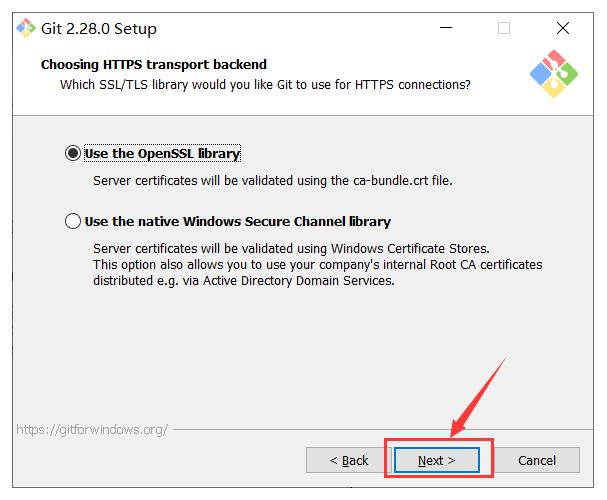Click the Active Directory Domain Services text line
The image size is (607, 500).
pyautogui.click(x=243, y=280)
